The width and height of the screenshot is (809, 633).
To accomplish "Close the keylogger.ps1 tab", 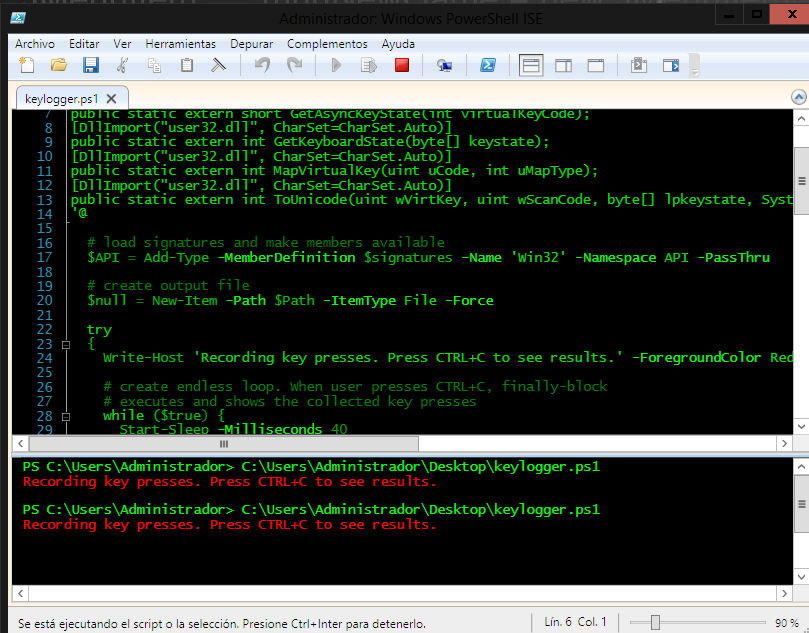I will 111,99.
